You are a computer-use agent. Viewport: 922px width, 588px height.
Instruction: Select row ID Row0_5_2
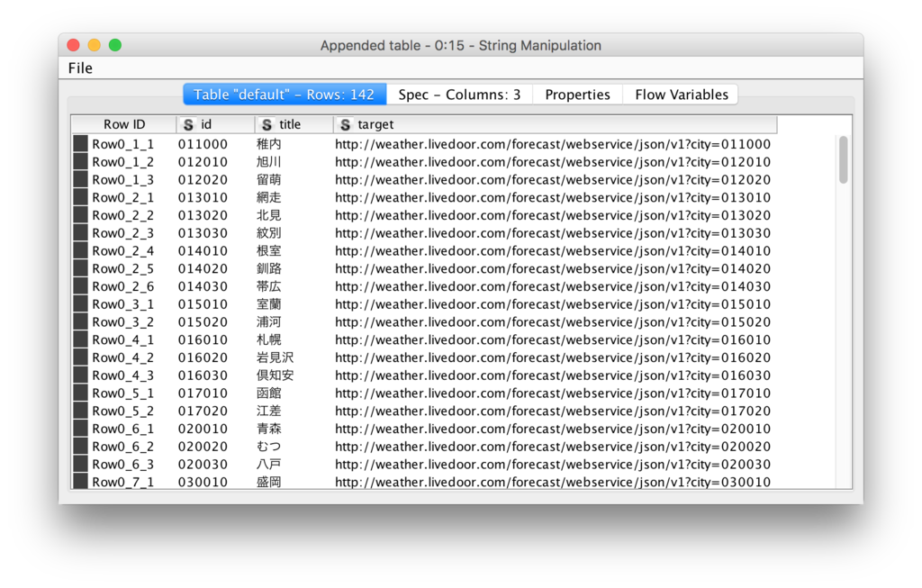122,411
